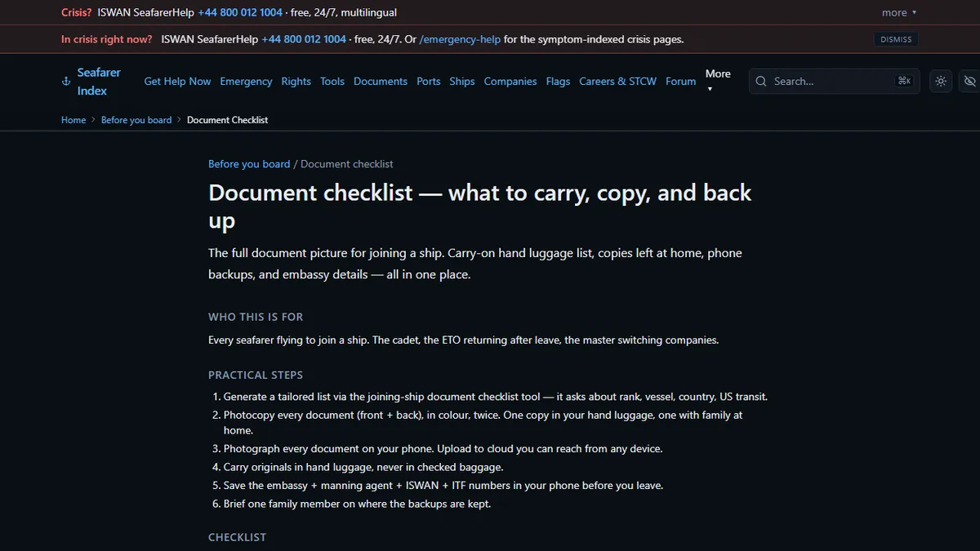
Task: Select the 'PRACTICAL STEPS' heading
Action: (x=256, y=375)
